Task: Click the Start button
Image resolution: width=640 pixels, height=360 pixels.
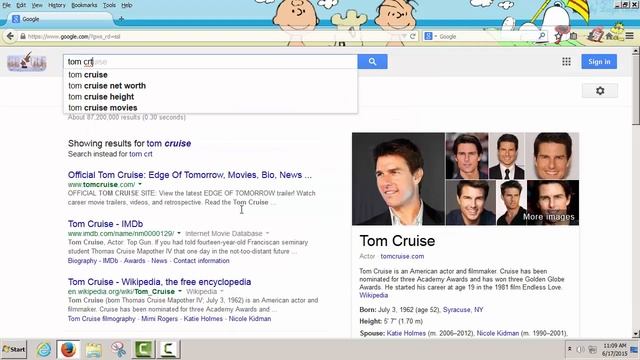Action: coord(14,349)
